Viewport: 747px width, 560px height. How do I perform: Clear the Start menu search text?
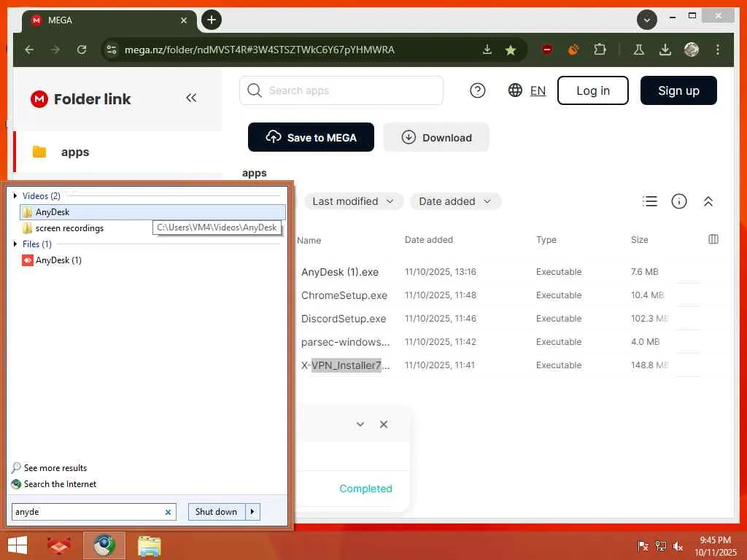tap(169, 513)
